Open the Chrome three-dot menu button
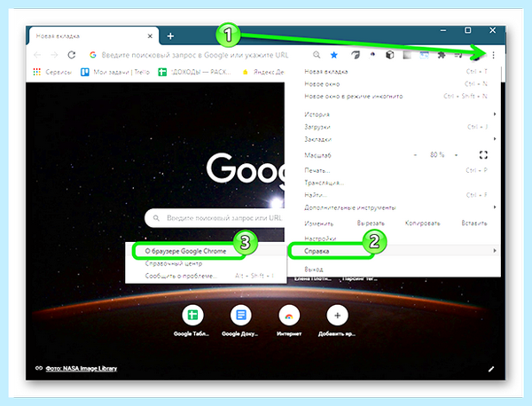The image size is (532, 406). click(x=493, y=55)
